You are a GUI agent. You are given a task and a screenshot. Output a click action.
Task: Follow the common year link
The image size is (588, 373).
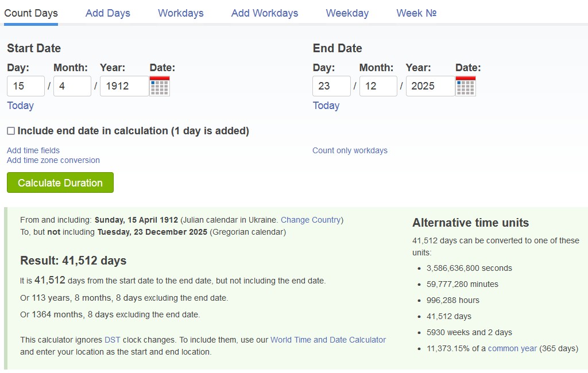(x=512, y=348)
